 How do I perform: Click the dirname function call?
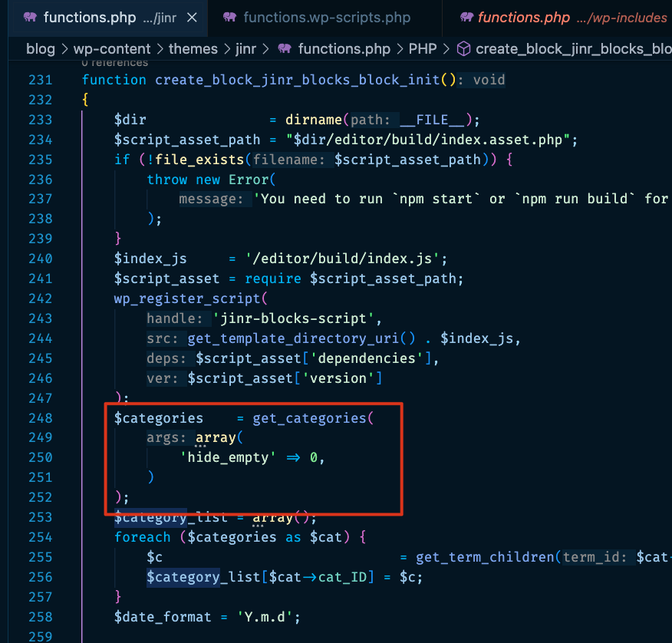tap(314, 120)
